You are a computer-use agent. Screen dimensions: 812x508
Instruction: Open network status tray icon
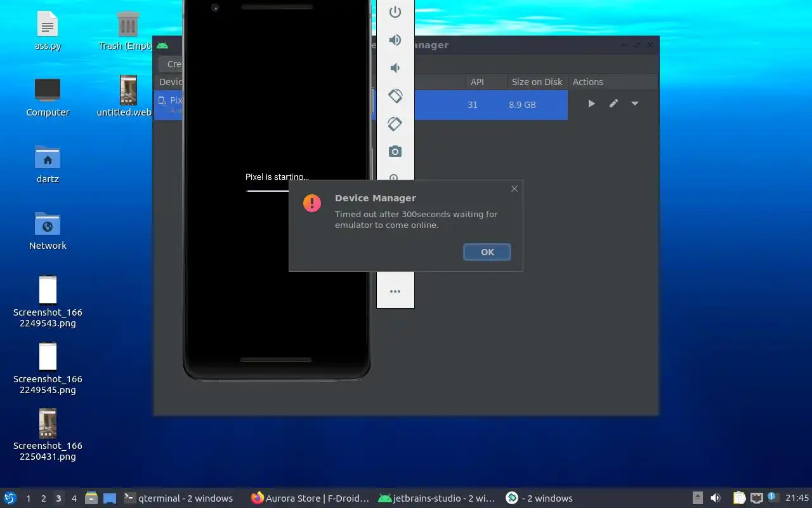(x=756, y=498)
